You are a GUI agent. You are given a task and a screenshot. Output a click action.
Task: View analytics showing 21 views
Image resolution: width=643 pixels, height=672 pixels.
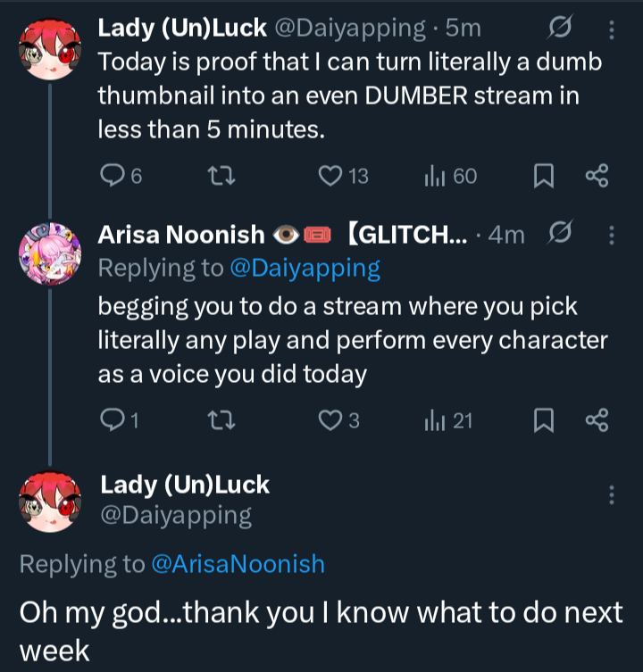coord(433,419)
